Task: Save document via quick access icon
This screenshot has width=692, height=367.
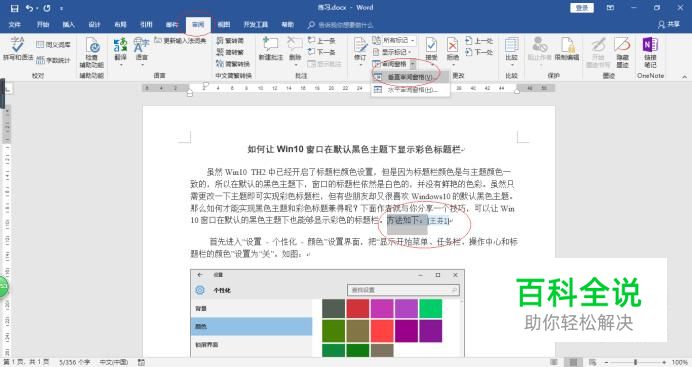Action: 15,8
